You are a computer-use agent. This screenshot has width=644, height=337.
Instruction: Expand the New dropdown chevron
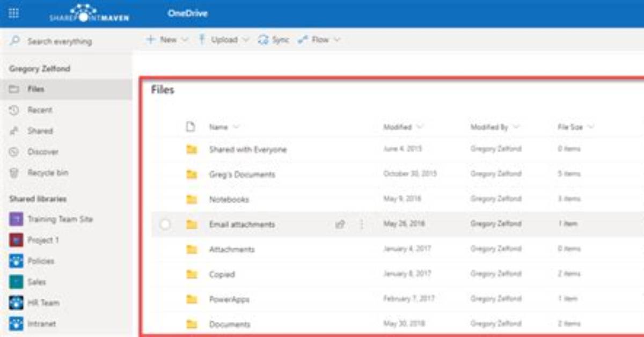tap(185, 40)
